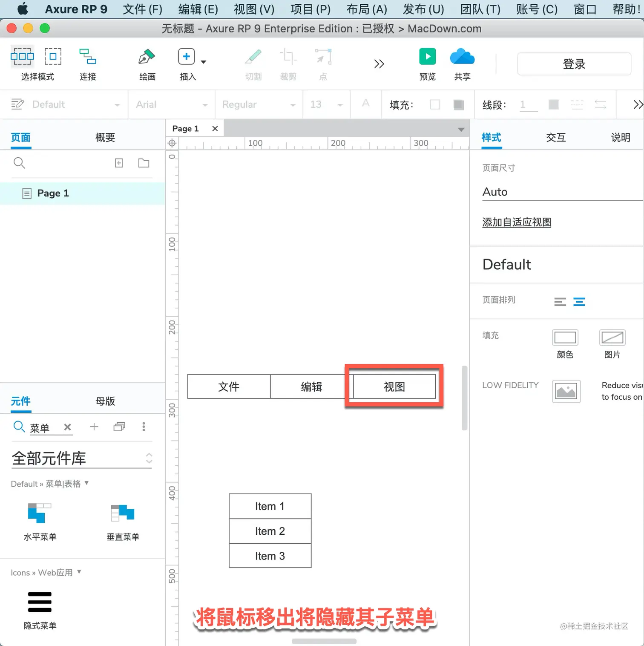The width and height of the screenshot is (644, 646).
Task: Click the add folder icon
Action: pyautogui.click(x=144, y=163)
